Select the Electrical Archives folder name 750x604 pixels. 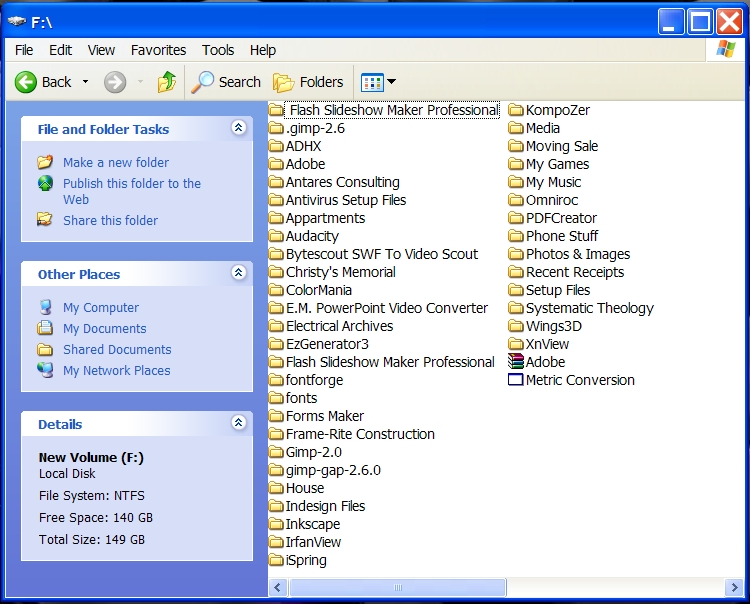tap(339, 326)
